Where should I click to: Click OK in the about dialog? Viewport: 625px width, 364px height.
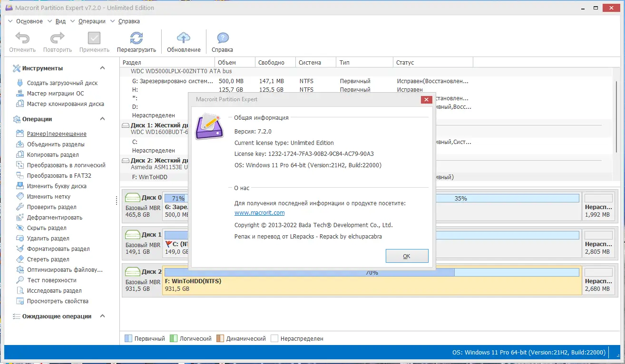407,256
